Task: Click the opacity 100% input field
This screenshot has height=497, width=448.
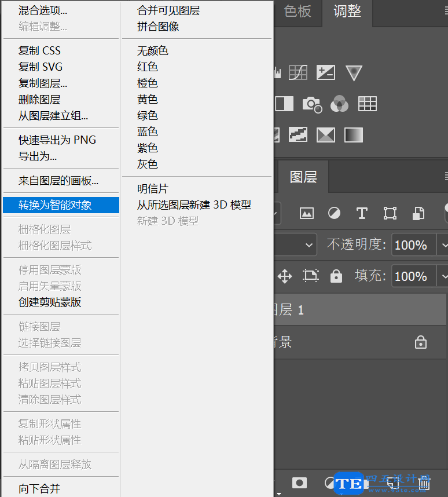Action: 412,245
